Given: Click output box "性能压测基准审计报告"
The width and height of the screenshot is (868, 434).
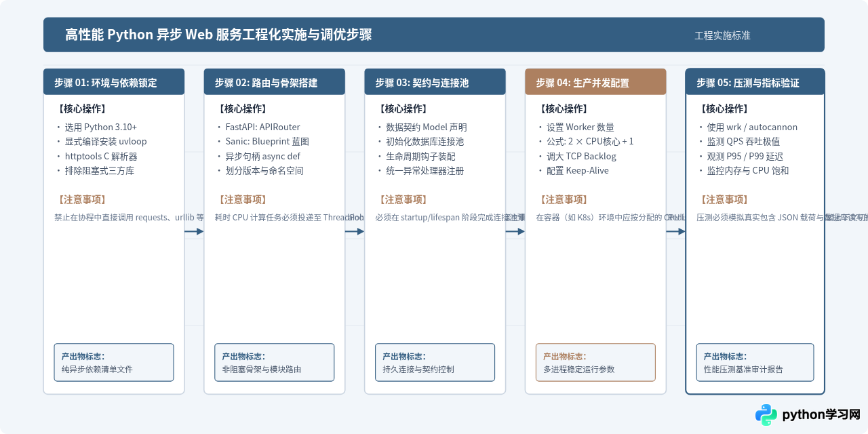Looking at the screenshot, I should point(755,362).
